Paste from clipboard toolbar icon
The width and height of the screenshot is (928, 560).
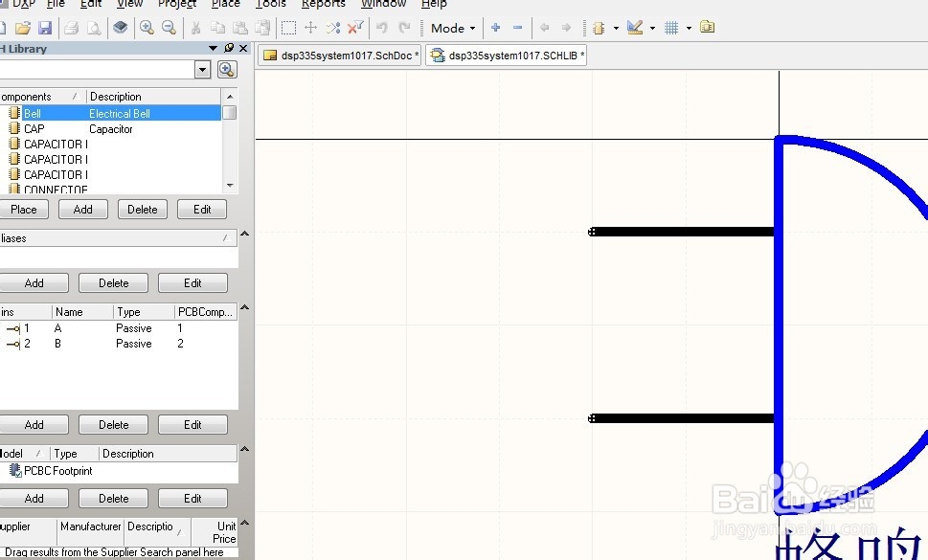pyautogui.click(x=239, y=28)
